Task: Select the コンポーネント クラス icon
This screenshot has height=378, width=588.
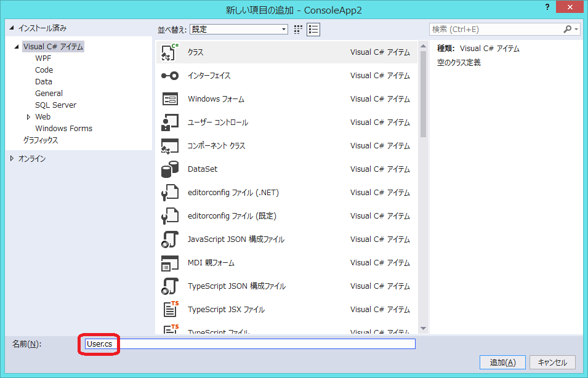Action: (x=170, y=146)
